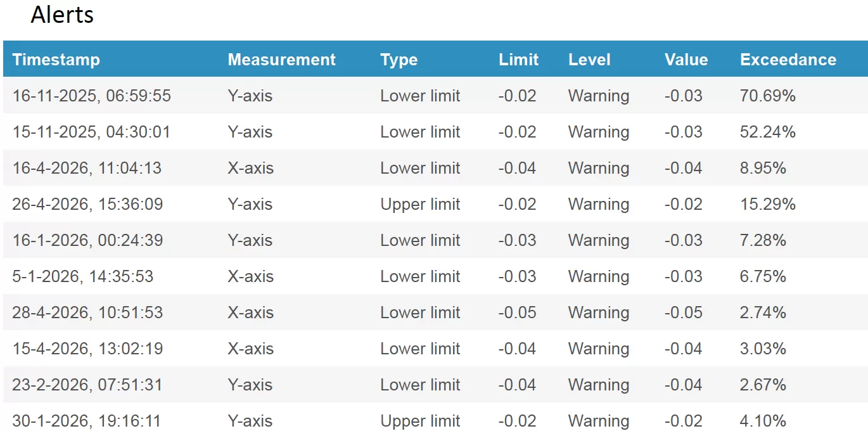The width and height of the screenshot is (868, 431).
Task: Click the Alerts heading
Action: click(62, 14)
